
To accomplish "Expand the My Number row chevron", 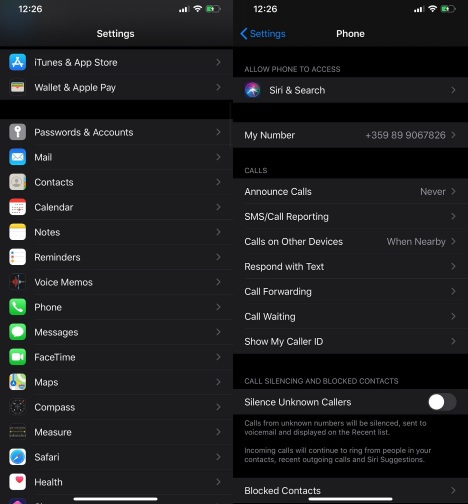I will click(453, 135).
